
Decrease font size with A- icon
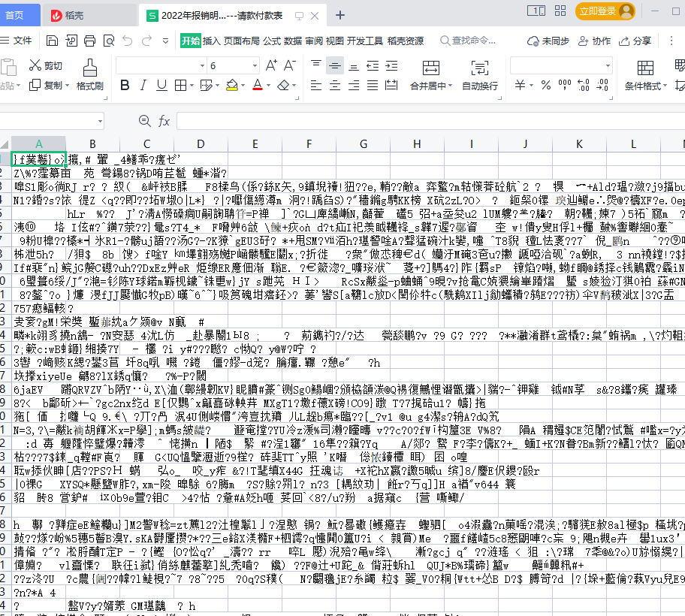point(290,65)
